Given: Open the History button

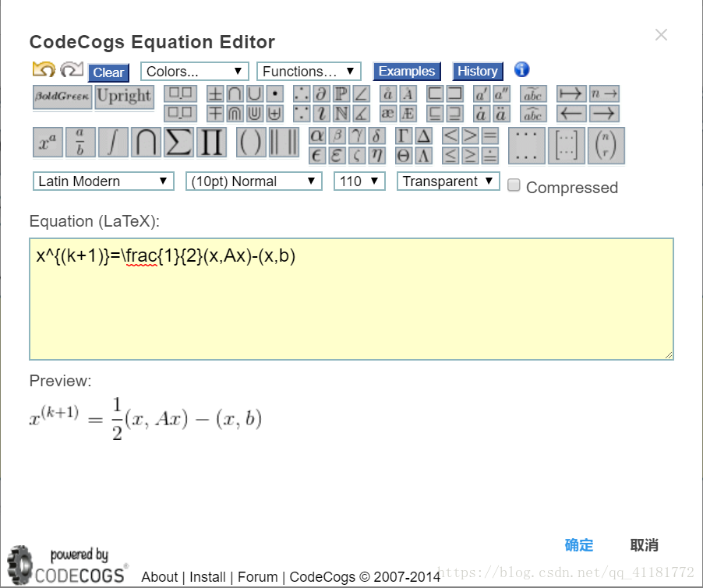Looking at the screenshot, I should pyautogui.click(x=478, y=71).
